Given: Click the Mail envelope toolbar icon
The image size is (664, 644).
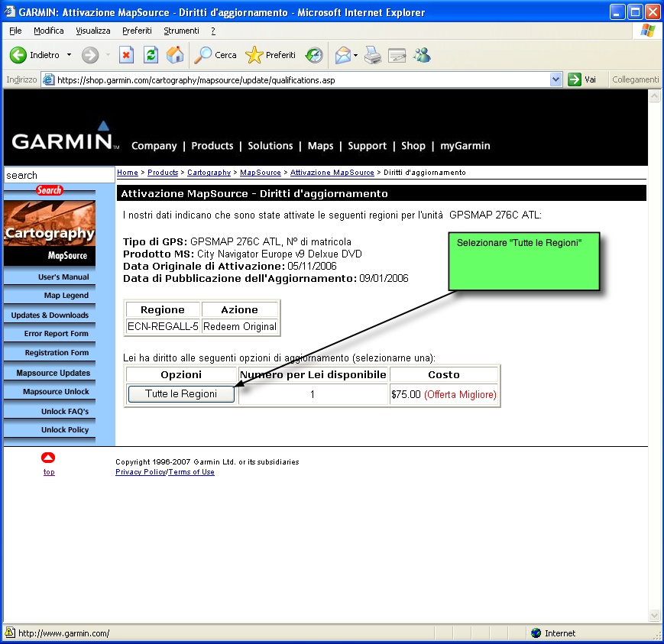Looking at the screenshot, I should (342, 55).
